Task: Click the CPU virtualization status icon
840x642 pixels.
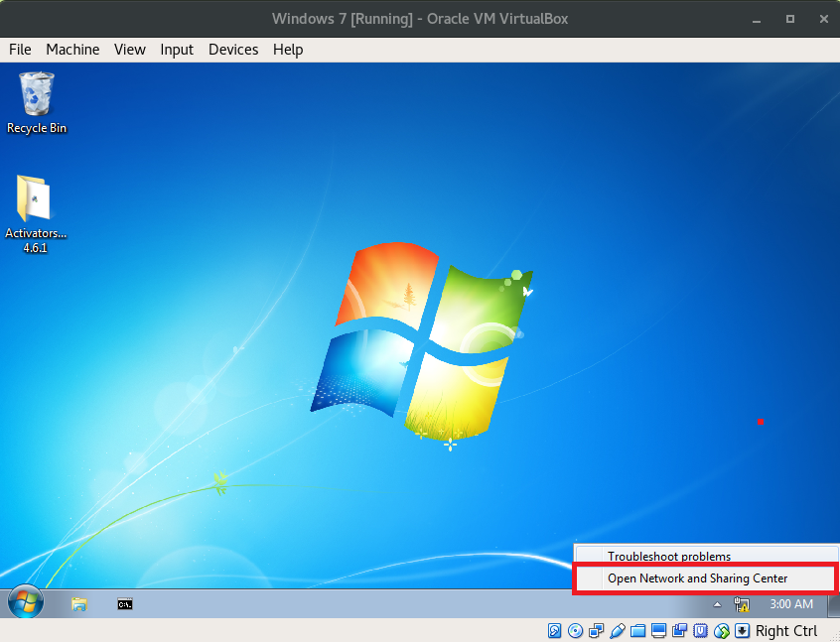Action: [x=700, y=631]
